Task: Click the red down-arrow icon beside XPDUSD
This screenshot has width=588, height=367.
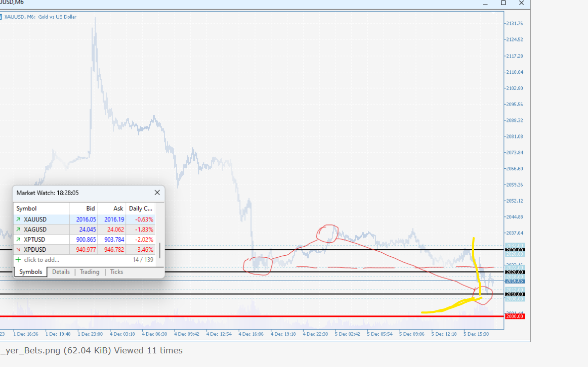Action: tap(18, 249)
